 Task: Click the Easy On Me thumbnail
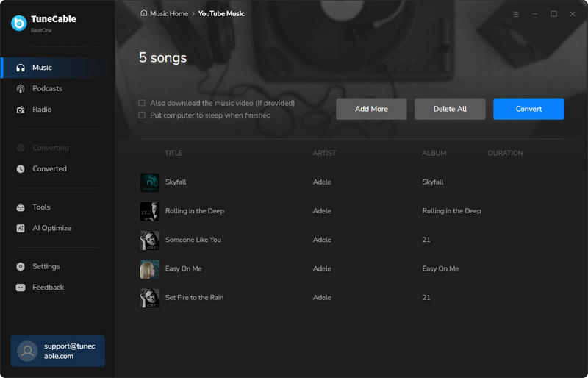tap(150, 269)
